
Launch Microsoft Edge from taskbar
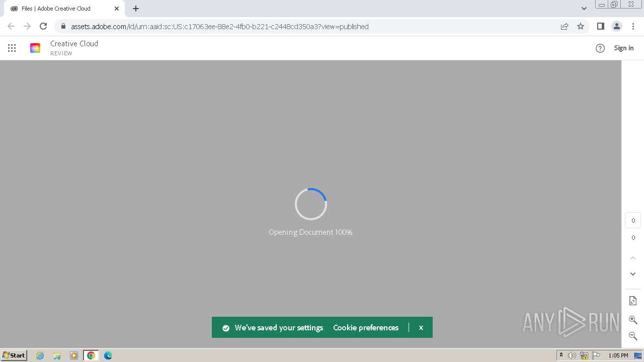(108, 355)
